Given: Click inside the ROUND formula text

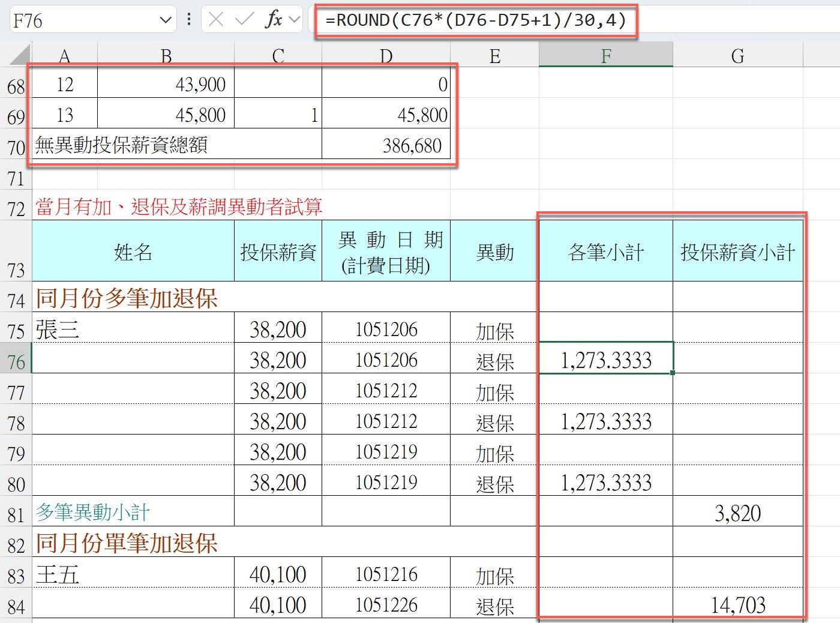Looking at the screenshot, I should (475, 20).
